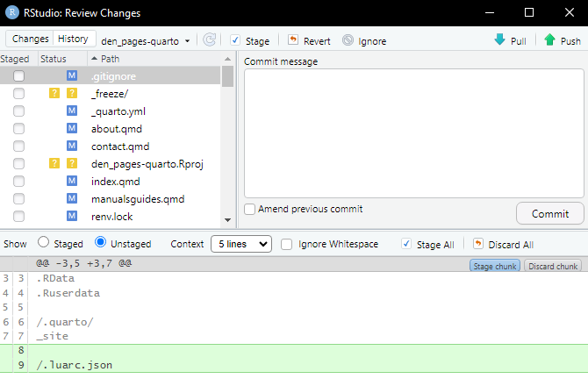The image size is (588, 386).
Task: Select the Staged radio button
Action: coord(43,243)
